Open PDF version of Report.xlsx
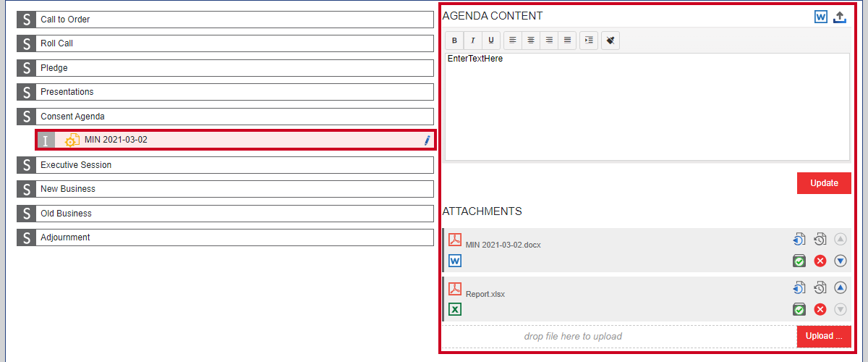The height and width of the screenshot is (362, 868). pyautogui.click(x=455, y=289)
